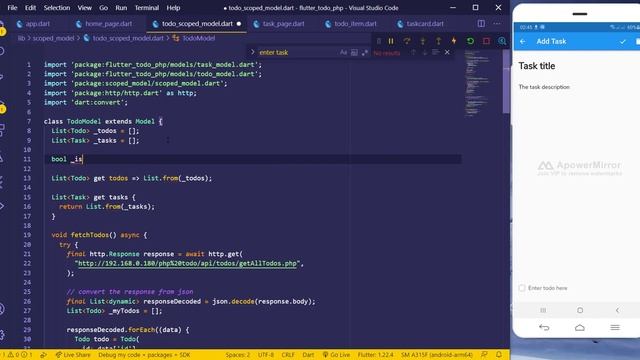Open the Help menu
The image size is (640, 360).
click(173, 8)
